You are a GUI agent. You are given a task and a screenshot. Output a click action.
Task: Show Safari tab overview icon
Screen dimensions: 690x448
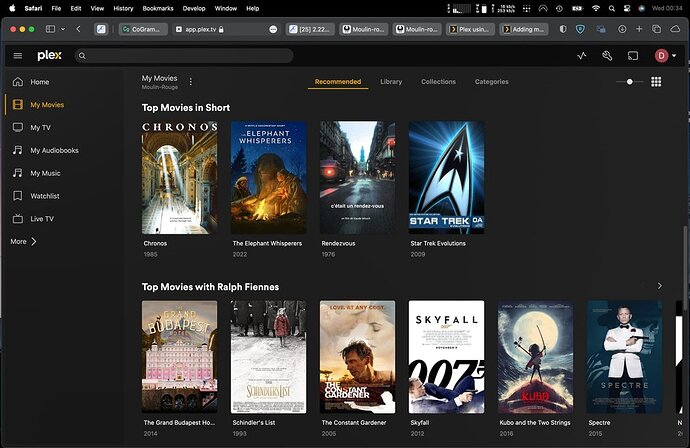click(x=657, y=29)
